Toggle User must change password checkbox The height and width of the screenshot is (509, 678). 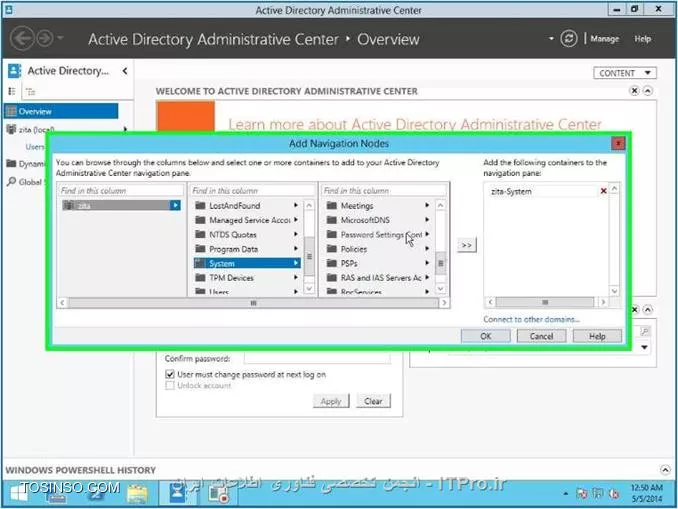[170, 374]
